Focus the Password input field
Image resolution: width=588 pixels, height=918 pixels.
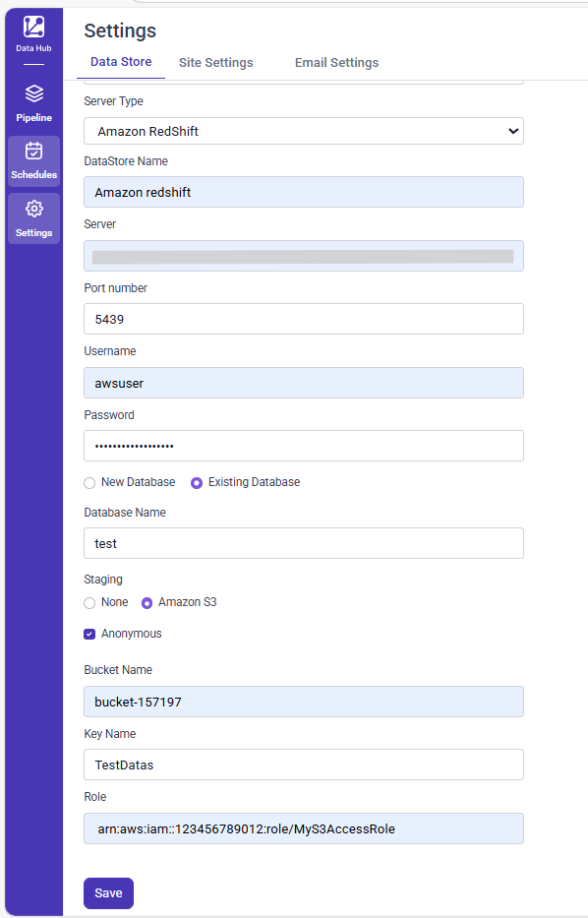coord(304,446)
